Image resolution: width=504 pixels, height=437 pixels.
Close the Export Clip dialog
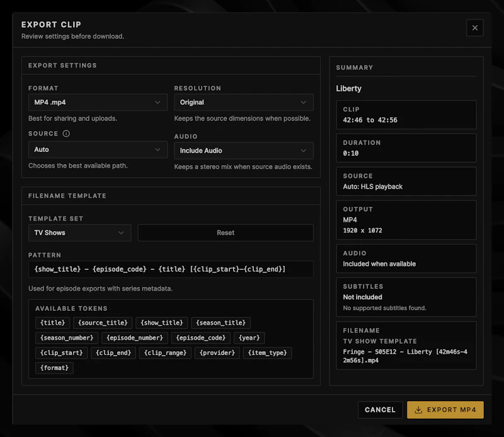point(475,28)
